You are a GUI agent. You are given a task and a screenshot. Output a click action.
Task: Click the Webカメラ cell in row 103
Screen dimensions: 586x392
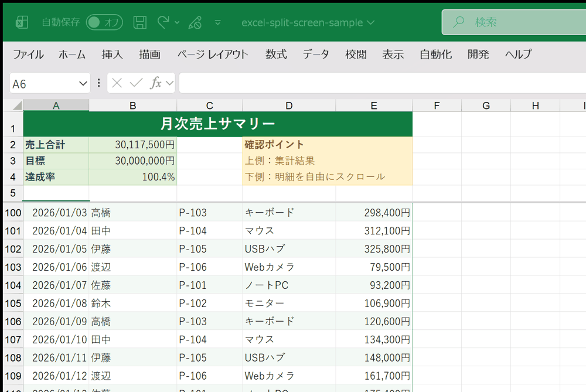point(289,267)
